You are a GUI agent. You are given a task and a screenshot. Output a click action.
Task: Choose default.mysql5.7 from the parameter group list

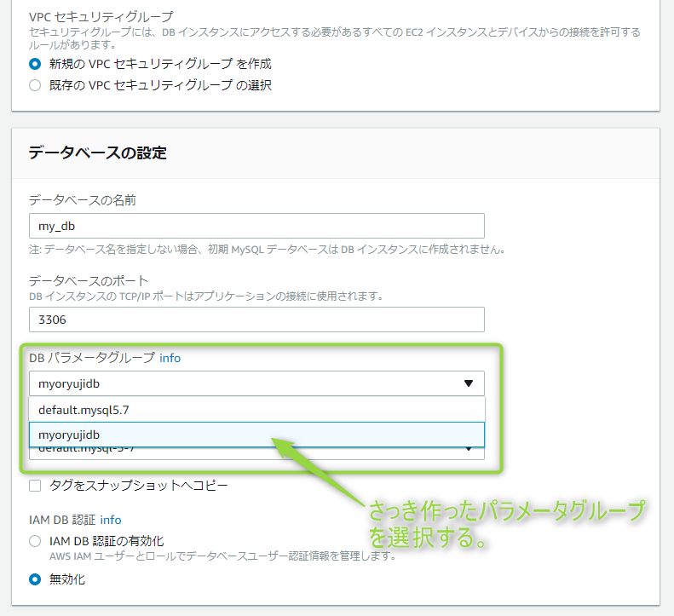tap(256, 410)
